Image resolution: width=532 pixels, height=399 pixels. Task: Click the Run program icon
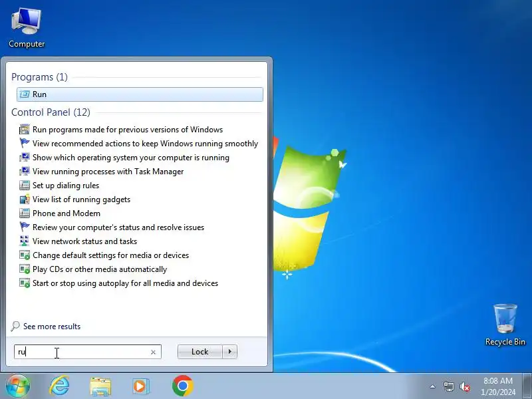25,94
